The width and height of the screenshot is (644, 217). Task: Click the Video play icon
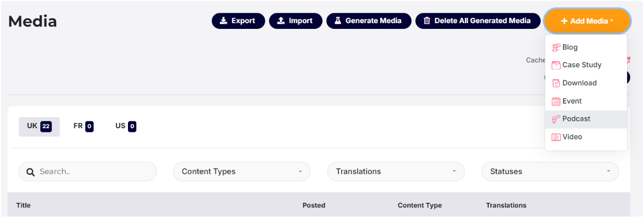point(556,137)
